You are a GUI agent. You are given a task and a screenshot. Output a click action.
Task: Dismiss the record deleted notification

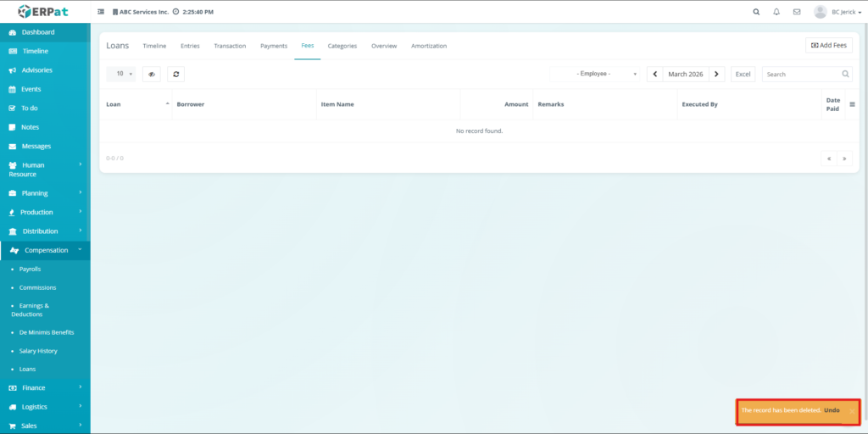coord(852,411)
